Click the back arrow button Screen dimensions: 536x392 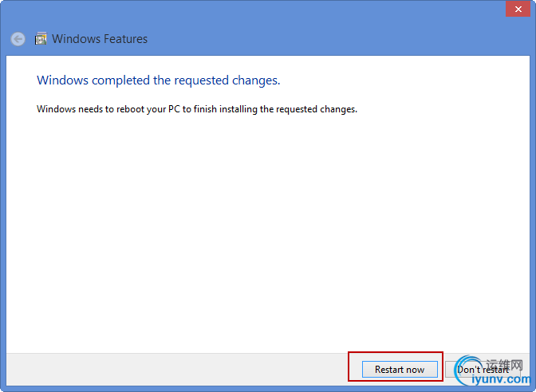click(18, 38)
